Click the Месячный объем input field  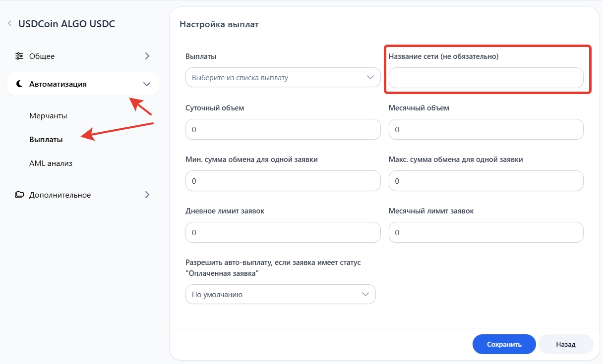[485, 130]
